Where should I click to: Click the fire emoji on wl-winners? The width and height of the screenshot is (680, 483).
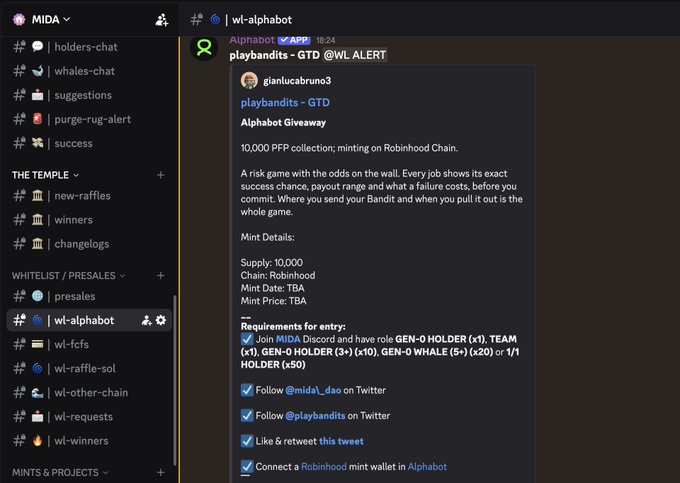pyautogui.click(x=37, y=441)
